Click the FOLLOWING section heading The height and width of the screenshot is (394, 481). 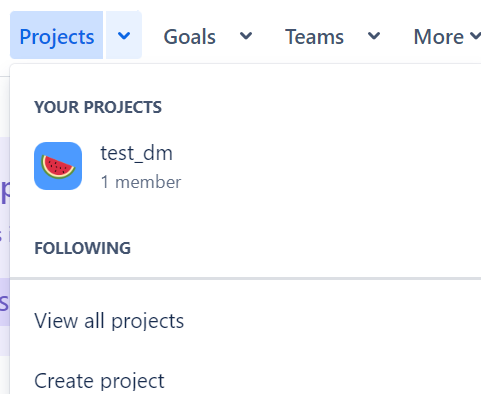pos(83,248)
